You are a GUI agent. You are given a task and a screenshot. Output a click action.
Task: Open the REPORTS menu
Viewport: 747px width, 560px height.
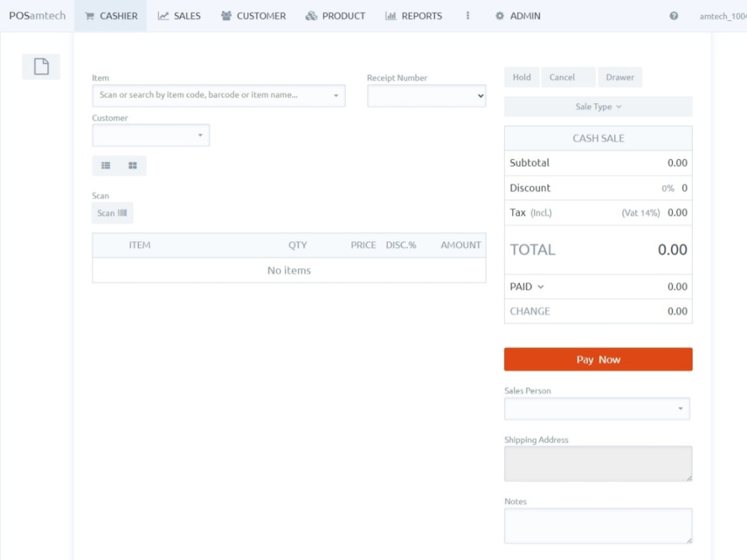(x=414, y=16)
